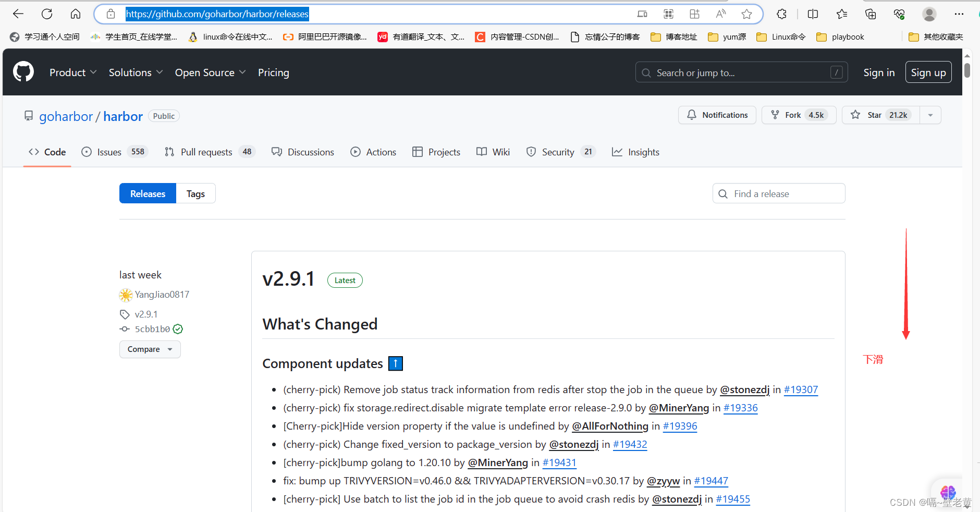Click the site lock icon in address bar
Image resolution: width=980 pixels, height=512 pixels.
(x=111, y=14)
